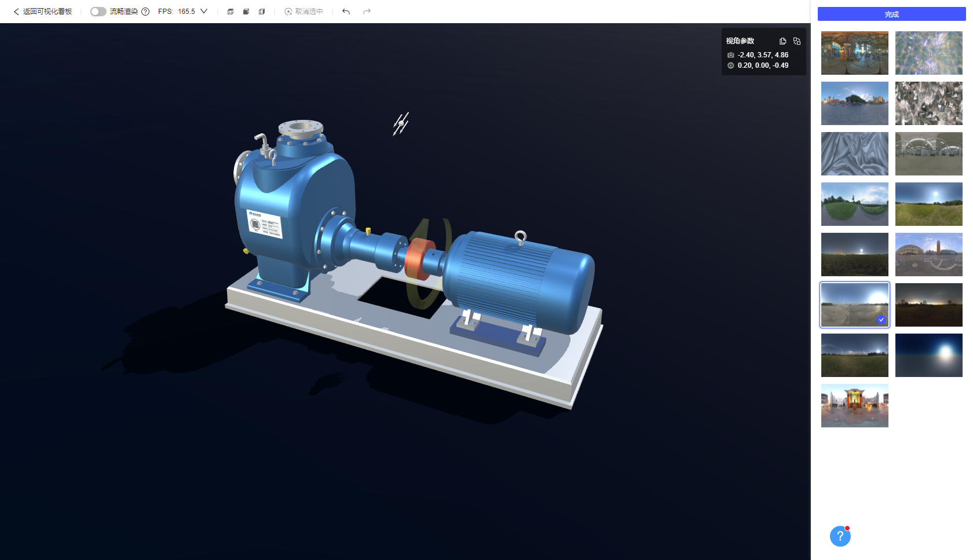Copy the 视角参数 values
This screenshot has height=560, width=973.
click(x=782, y=41)
